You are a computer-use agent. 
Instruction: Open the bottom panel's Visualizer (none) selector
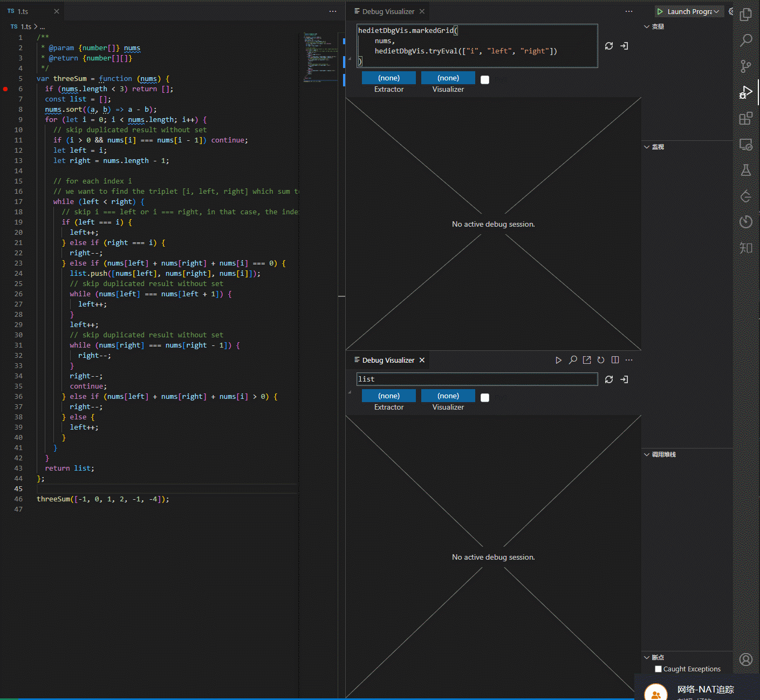pos(448,396)
